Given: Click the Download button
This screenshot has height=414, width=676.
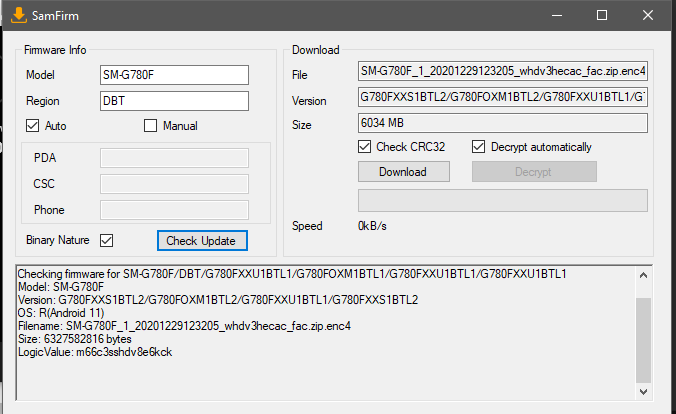Looking at the screenshot, I should tap(404, 172).
